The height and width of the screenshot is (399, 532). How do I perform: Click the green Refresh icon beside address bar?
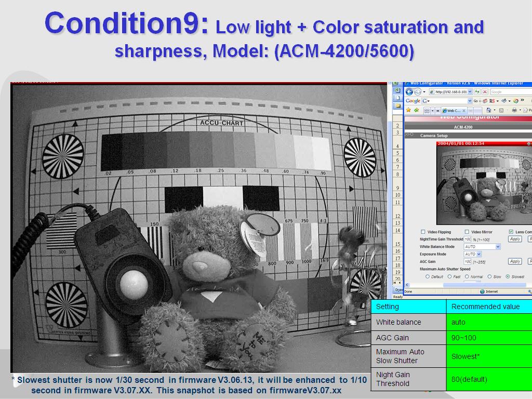477,91
